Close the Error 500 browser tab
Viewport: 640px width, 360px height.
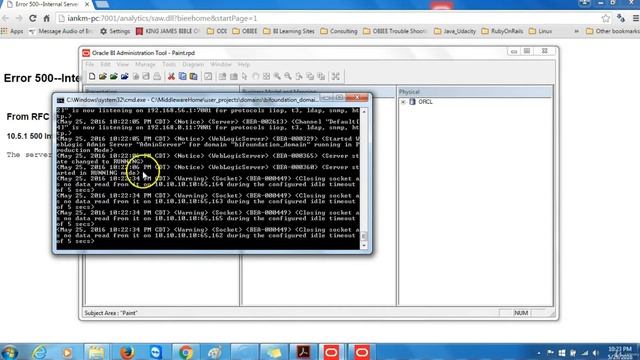[87, 4]
